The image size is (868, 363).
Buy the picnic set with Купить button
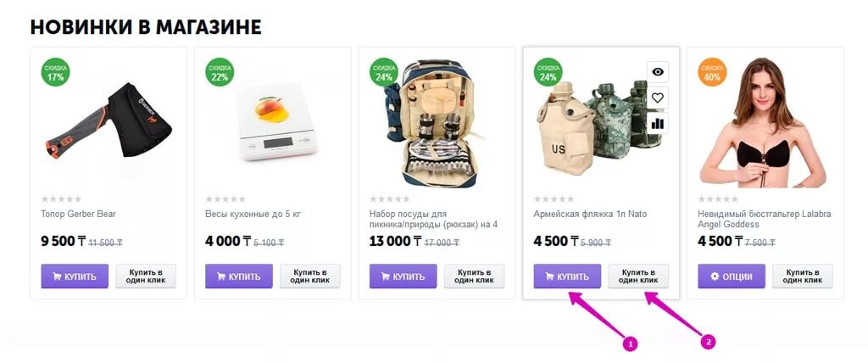403,276
